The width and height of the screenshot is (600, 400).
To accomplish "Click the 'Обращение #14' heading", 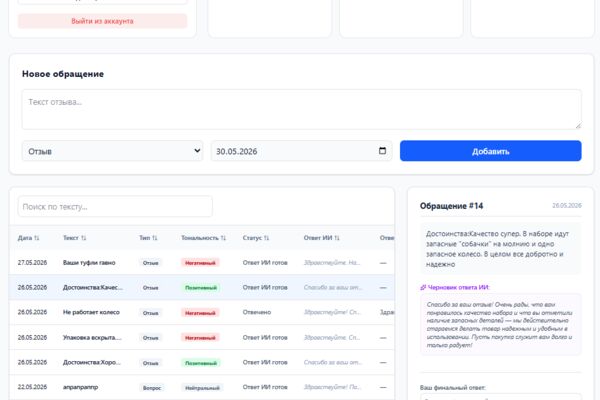I will pyautogui.click(x=451, y=206).
